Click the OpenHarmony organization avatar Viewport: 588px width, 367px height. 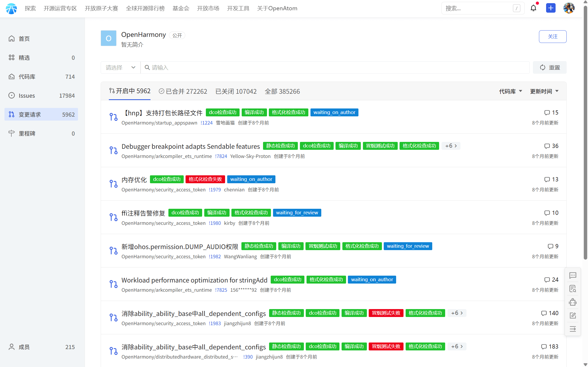(109, 38)
